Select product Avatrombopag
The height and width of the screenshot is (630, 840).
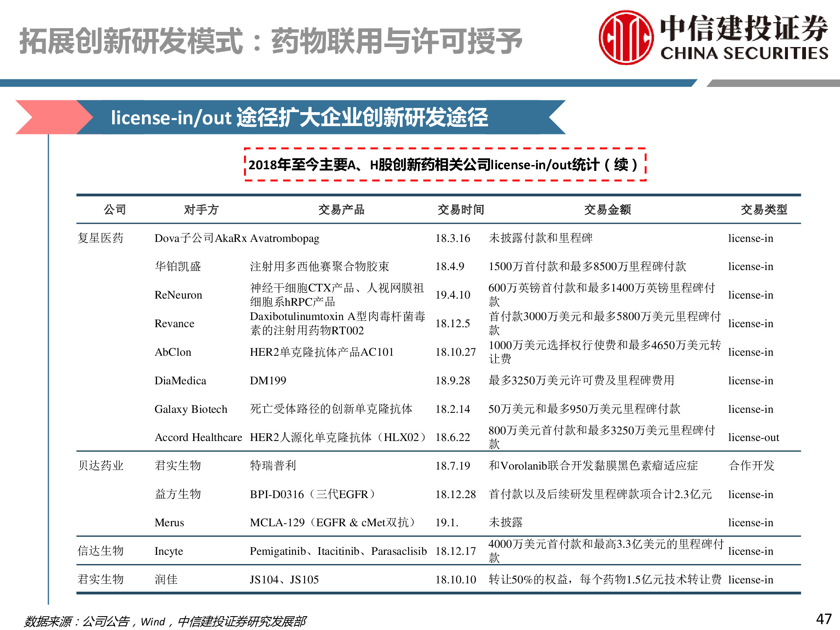pos(284,238)
